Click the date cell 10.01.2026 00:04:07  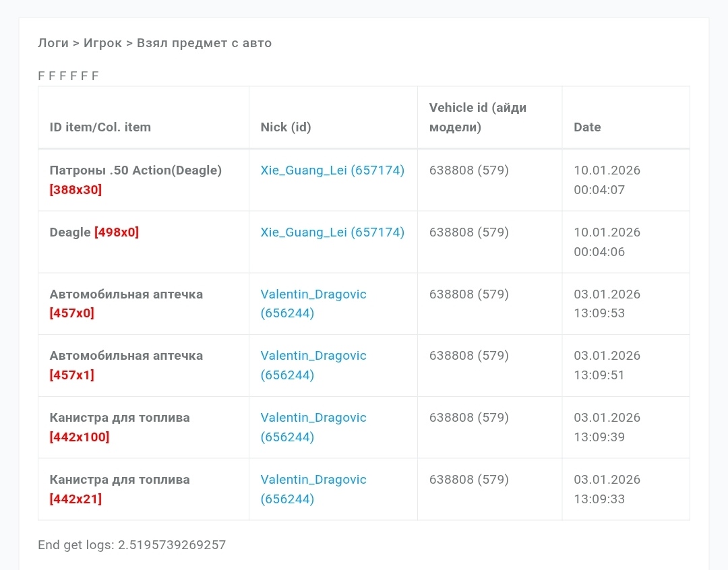[x=607, y=180]
